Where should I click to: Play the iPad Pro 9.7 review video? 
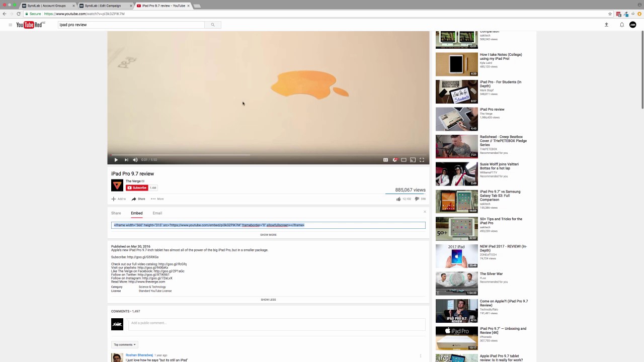116,160
